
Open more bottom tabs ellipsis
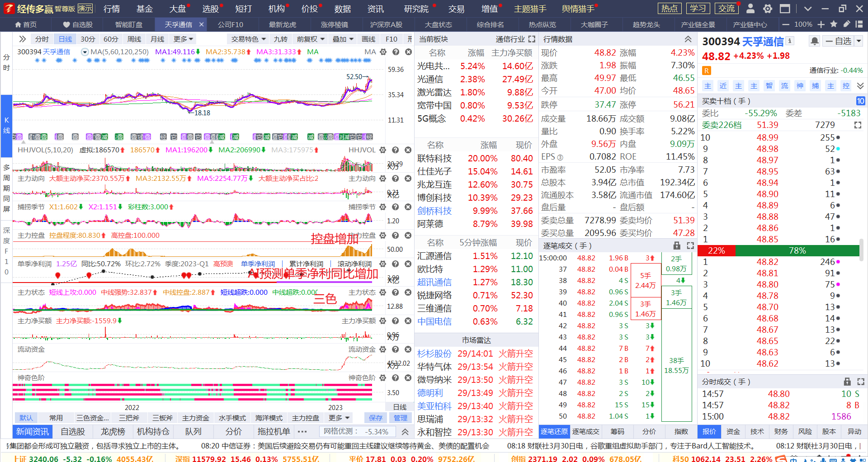coord(302,432)
